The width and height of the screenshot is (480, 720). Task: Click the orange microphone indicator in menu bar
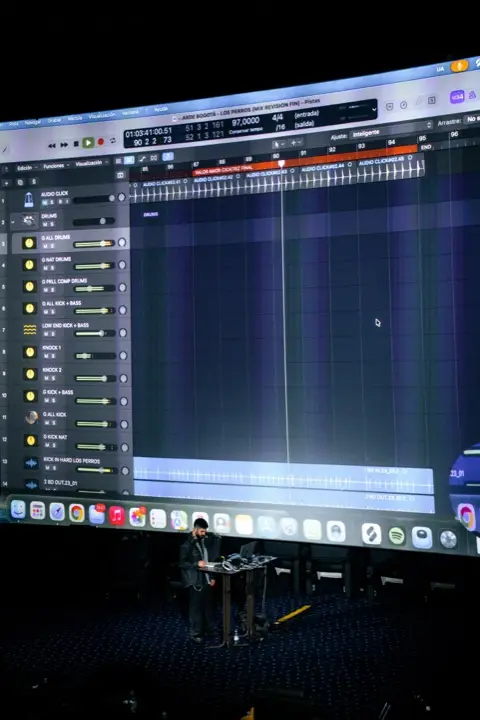coord(459,66)
